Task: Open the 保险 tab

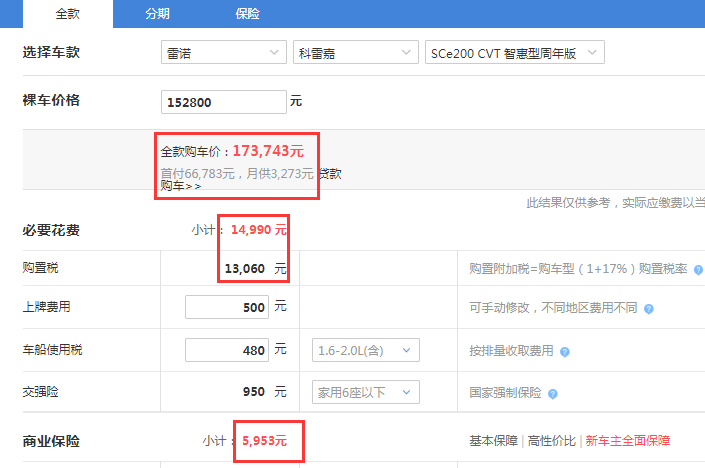Action: pyautogui.click(x=247, y=14)
